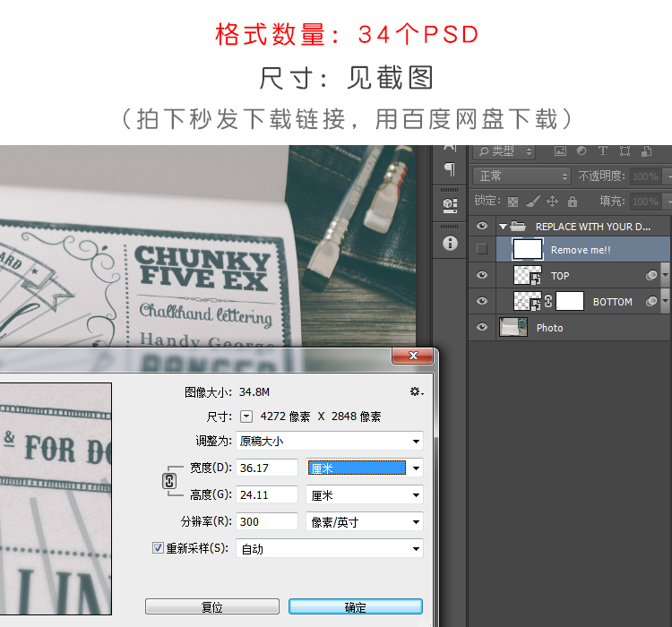The width and height of the screenshot is (672, 627).
Task: Open the 3D panel cube icon
Action: (x=450, y=205)
